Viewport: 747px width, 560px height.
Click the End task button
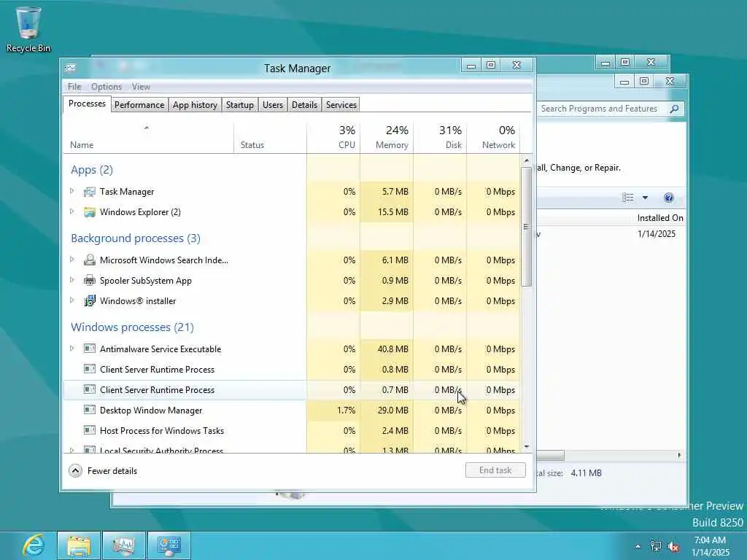pyautogui.click(x=495, y=470)
